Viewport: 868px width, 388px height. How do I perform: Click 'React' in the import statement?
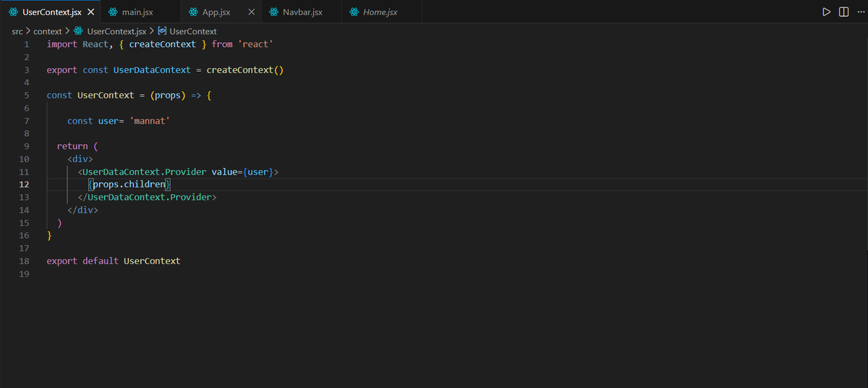[95, 44]
